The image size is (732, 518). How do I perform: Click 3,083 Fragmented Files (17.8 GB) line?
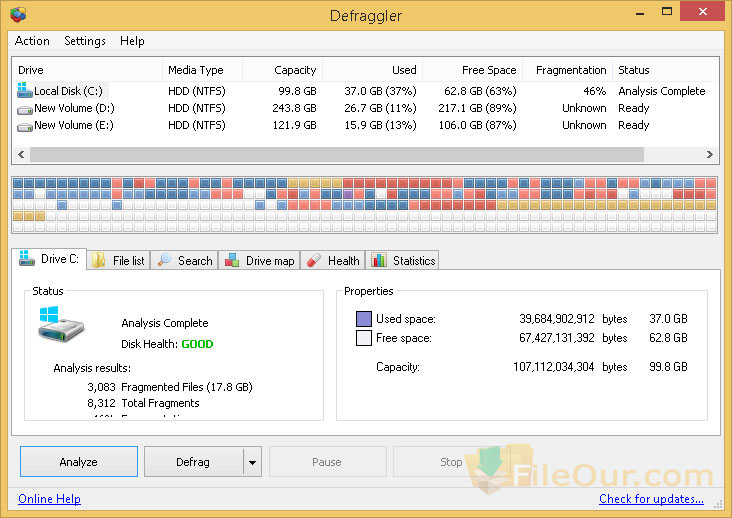pyautogui.click(x=169, y=387)
